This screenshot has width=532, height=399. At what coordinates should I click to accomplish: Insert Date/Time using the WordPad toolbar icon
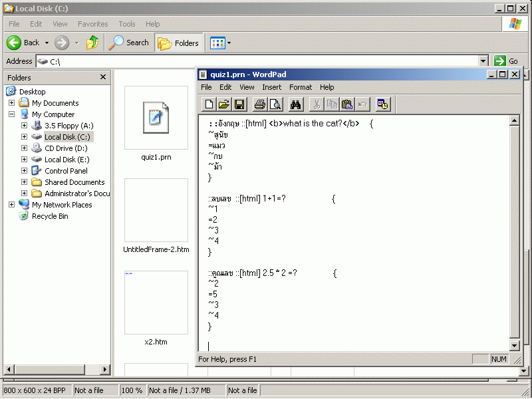click(382, 104)
